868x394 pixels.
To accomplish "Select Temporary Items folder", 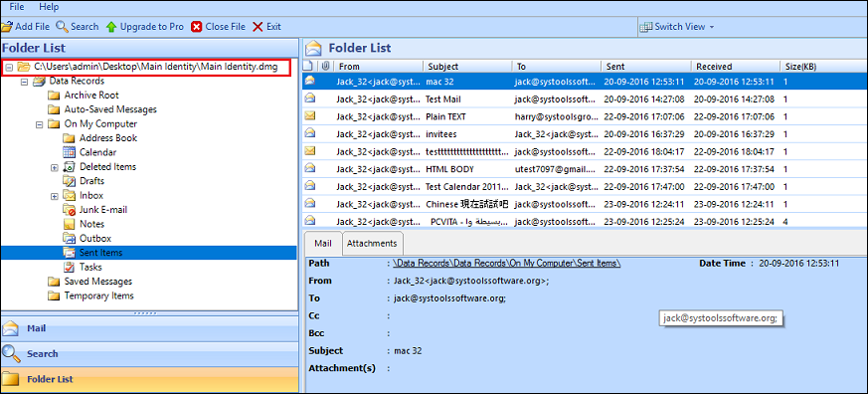I will tap(98, 295).
